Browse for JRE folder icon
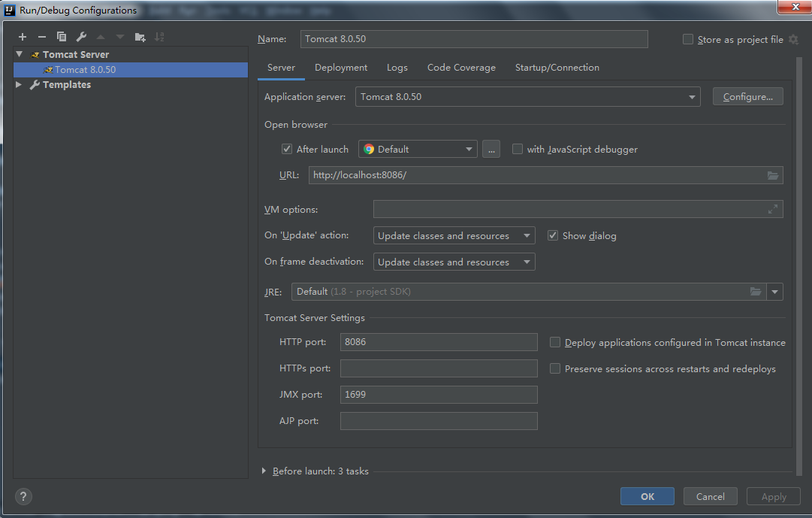The image size is (812, 518). tap(756, 292)
